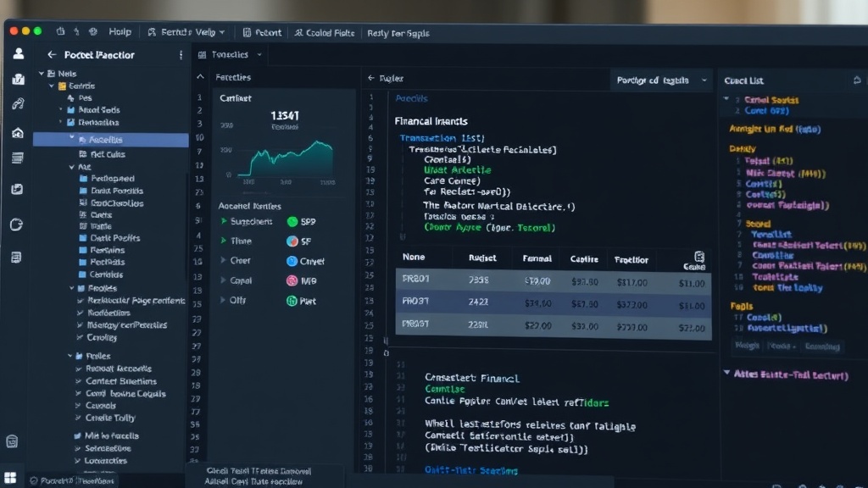Open the Pordigr dropdown in editor header
This screenshot has width=868, height=488.
pyautogui.click(x=661, y=80)
